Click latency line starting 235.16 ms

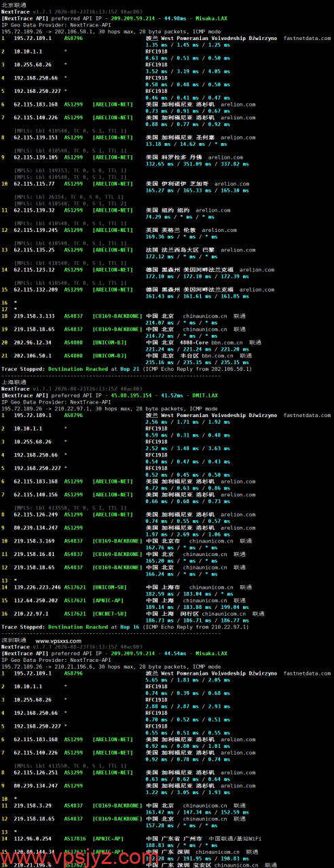196,361
